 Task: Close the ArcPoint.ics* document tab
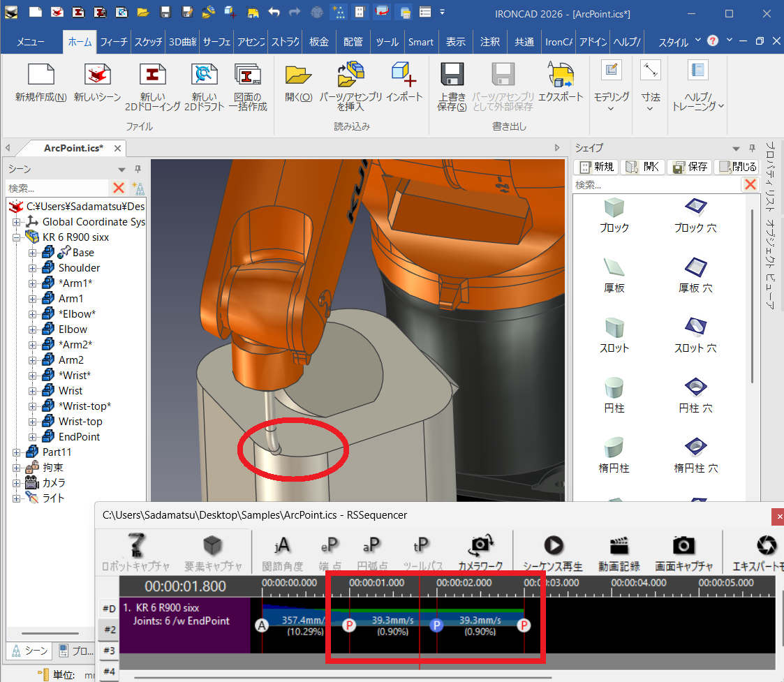coord(117,148)
